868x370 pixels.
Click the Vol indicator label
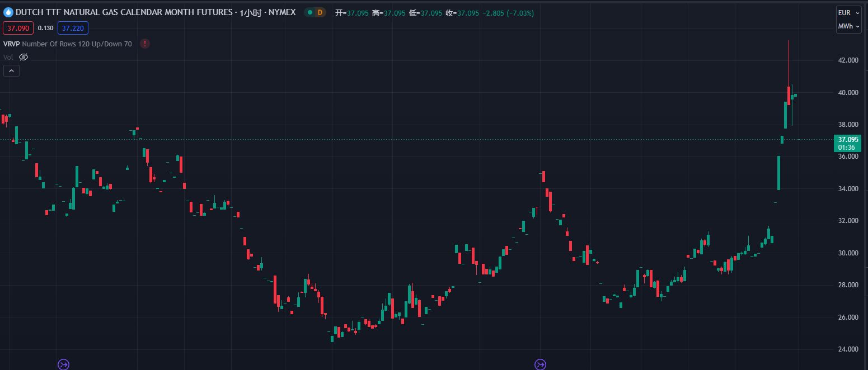(8, 57)
